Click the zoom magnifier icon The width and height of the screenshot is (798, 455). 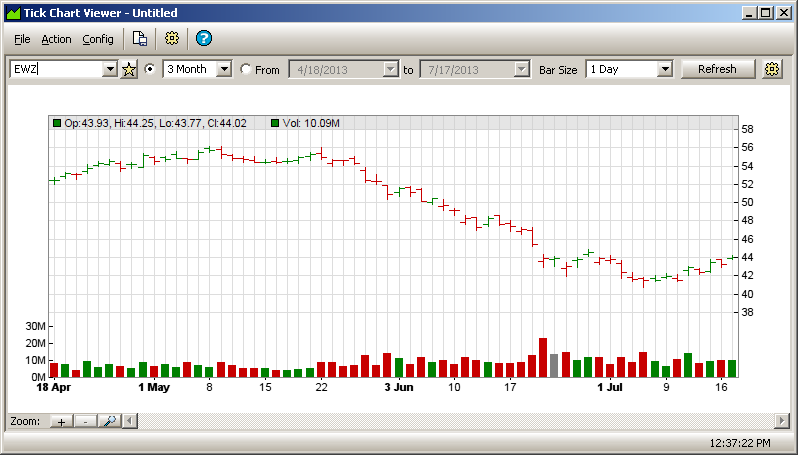coord(109,421)
